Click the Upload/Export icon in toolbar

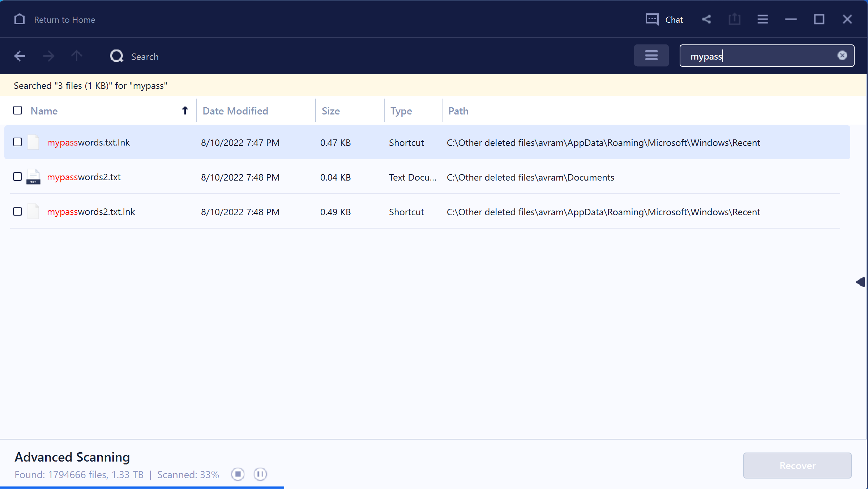pos(734,20)
